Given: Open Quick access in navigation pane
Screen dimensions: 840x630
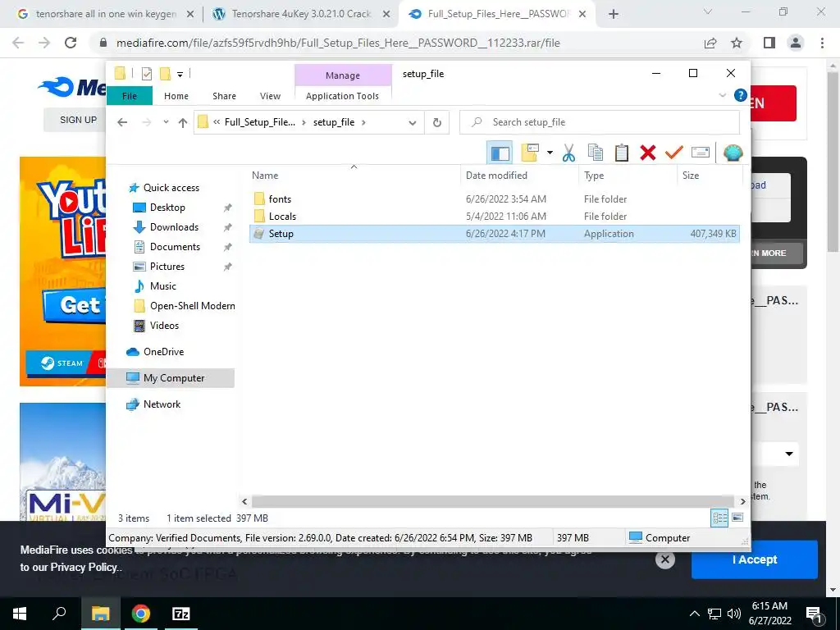Looking at the screenshot, I should pyautogui.click(x=171, y=188).
